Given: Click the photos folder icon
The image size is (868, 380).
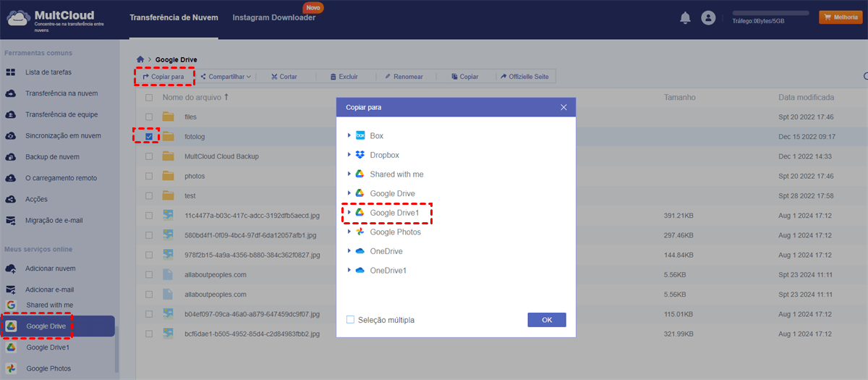Looking at the screenshot, I should 169,176.
